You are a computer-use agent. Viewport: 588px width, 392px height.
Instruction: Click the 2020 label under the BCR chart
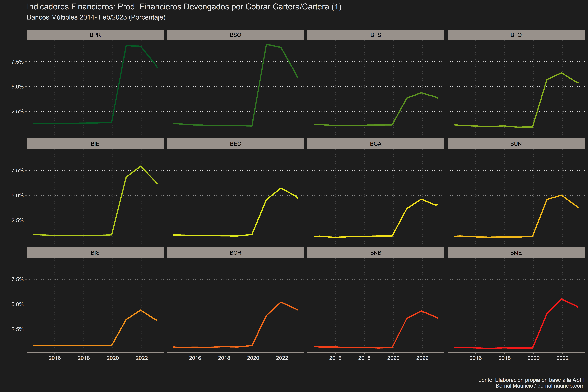pyautogui.click(x=253, y=358)
